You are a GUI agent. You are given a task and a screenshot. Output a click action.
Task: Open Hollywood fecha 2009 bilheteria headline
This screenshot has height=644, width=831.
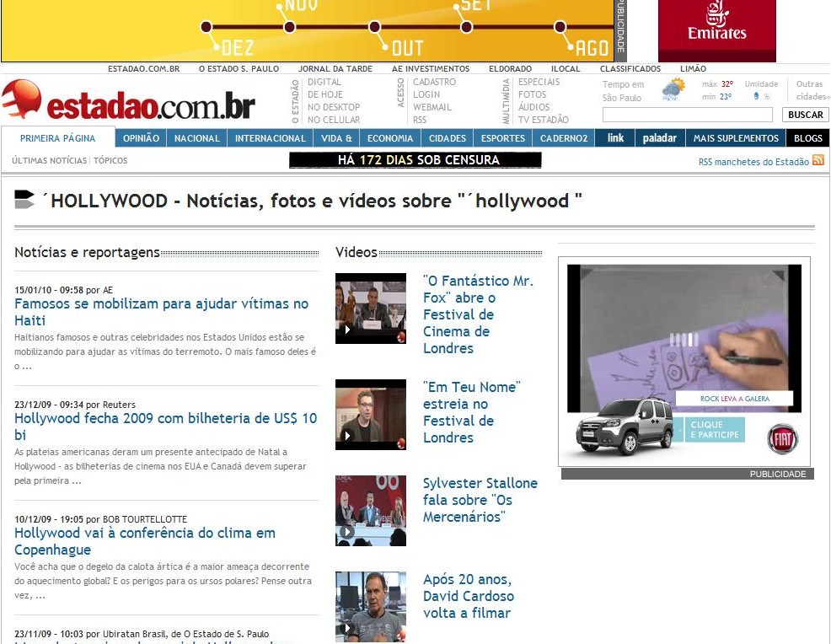point(165,427)
